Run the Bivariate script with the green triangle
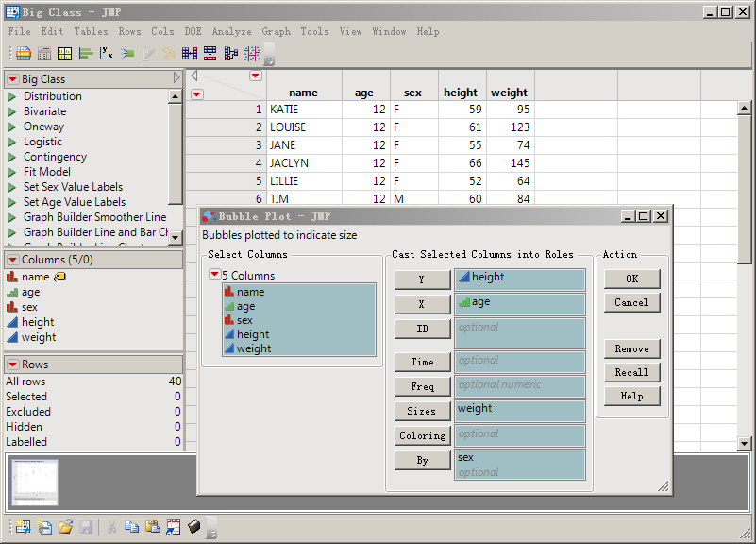Viewport: 756px width, 544px height. [12, 111]
